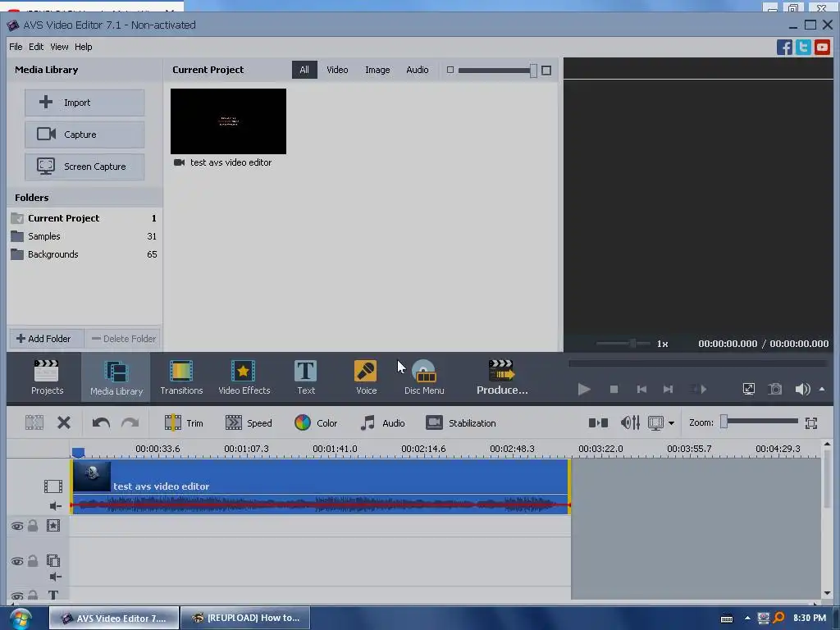Toggle visibility of the video overlay track
This screenshot has height=630, width=840.
[17, 561]
